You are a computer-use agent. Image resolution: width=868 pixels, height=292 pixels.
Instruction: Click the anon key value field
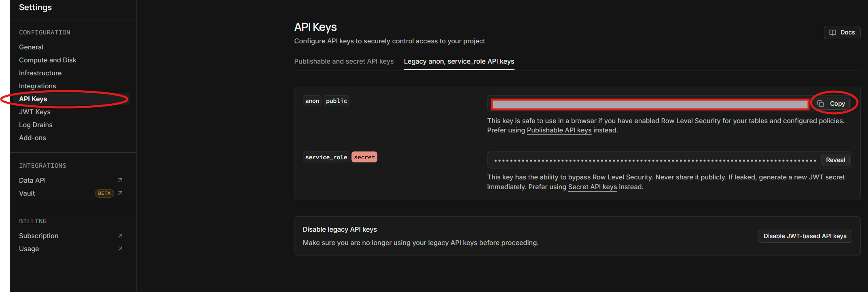[650, 104]
